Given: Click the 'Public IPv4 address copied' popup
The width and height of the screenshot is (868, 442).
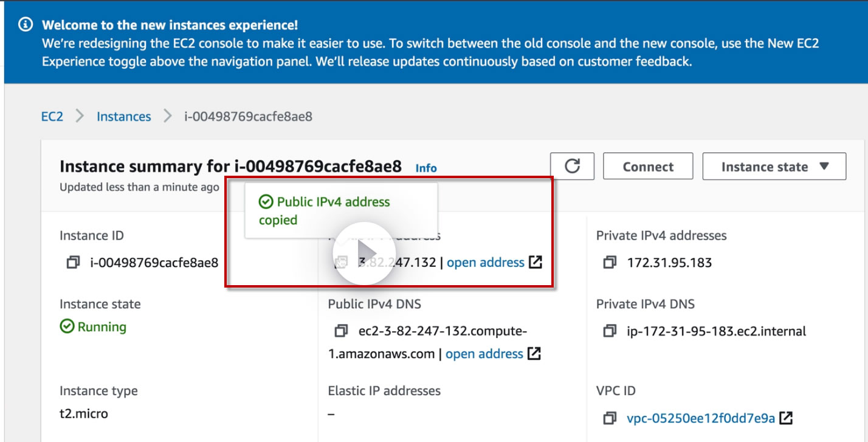Looking at the screenshot, I should 340,210.
